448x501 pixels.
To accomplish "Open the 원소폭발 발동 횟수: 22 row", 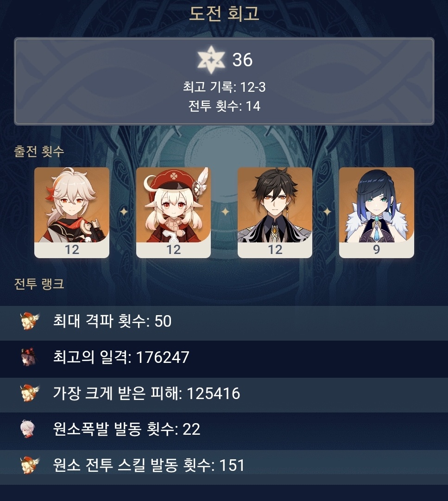I will coord(224,431).
